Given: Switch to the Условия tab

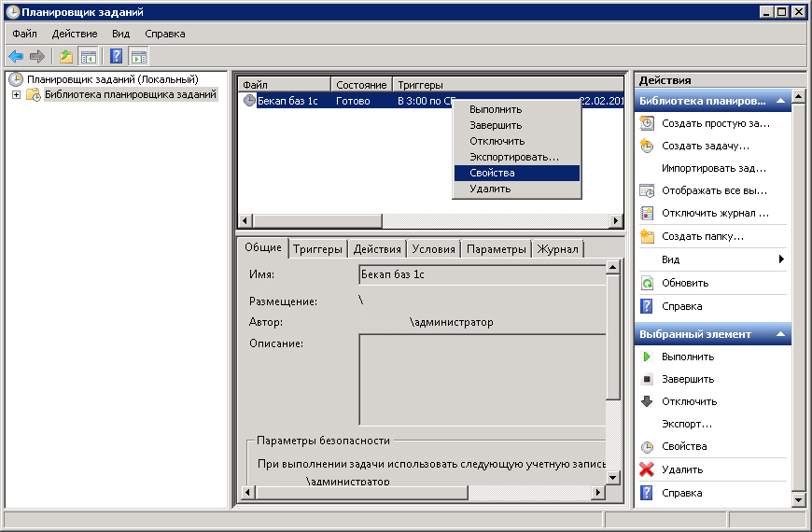Looking at the screenshot, I should (x=433, y=249).
